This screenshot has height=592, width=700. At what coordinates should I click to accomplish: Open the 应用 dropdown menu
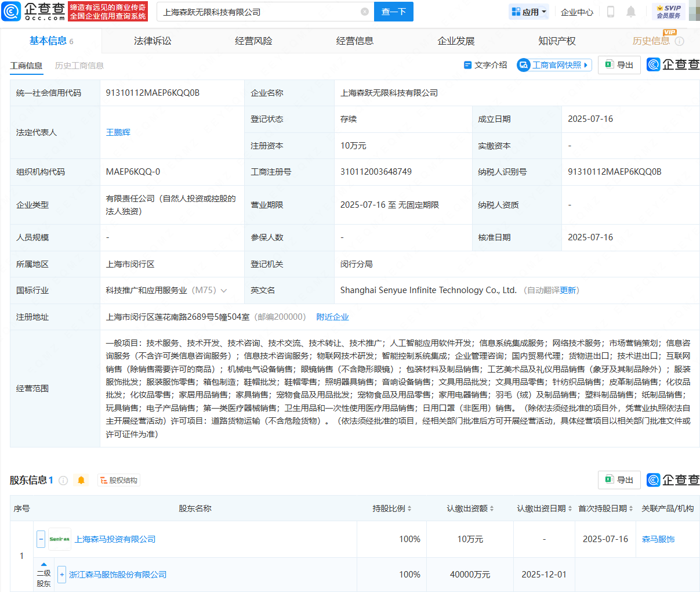point(528,12)
